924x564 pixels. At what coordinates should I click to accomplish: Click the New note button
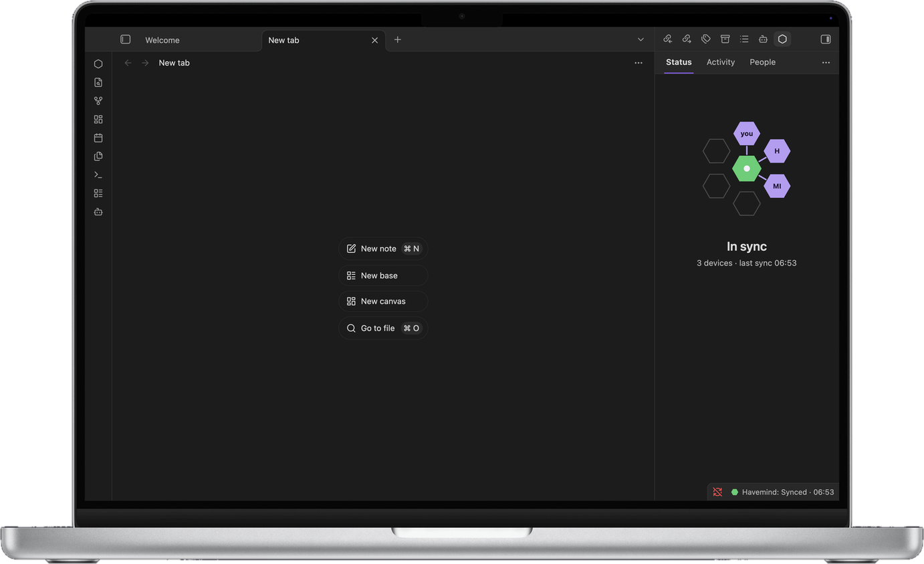(x=383, y=249)
